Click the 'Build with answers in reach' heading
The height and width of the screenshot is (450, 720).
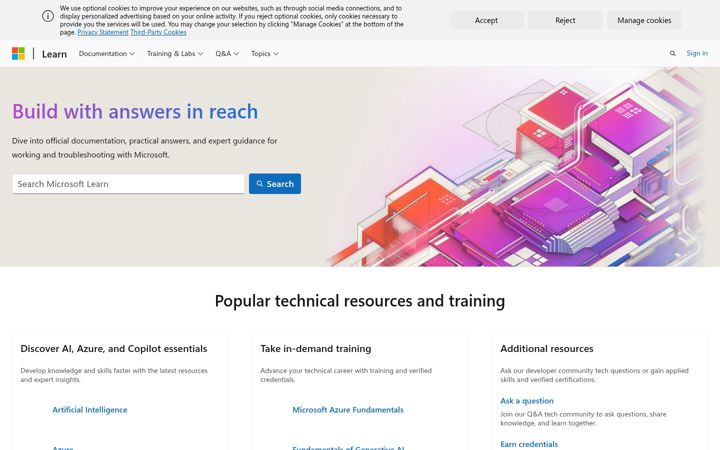point(135,112)
